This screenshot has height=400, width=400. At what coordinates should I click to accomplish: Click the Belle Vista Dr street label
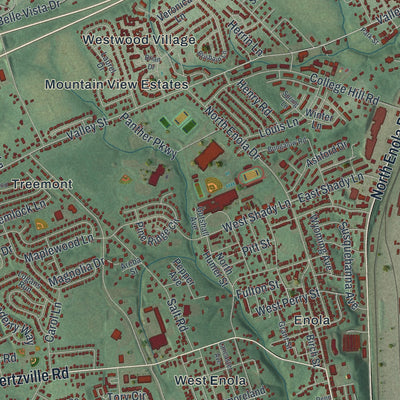coord(29,13)
